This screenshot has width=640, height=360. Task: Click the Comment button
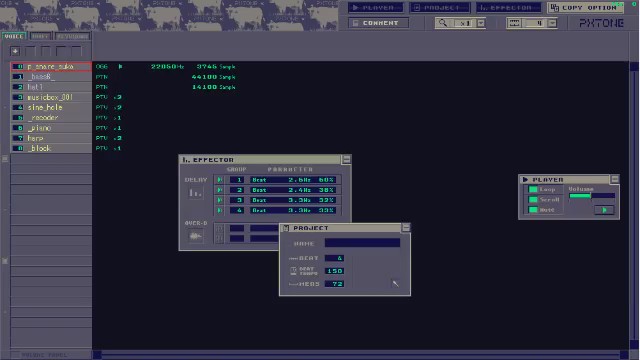378,23
